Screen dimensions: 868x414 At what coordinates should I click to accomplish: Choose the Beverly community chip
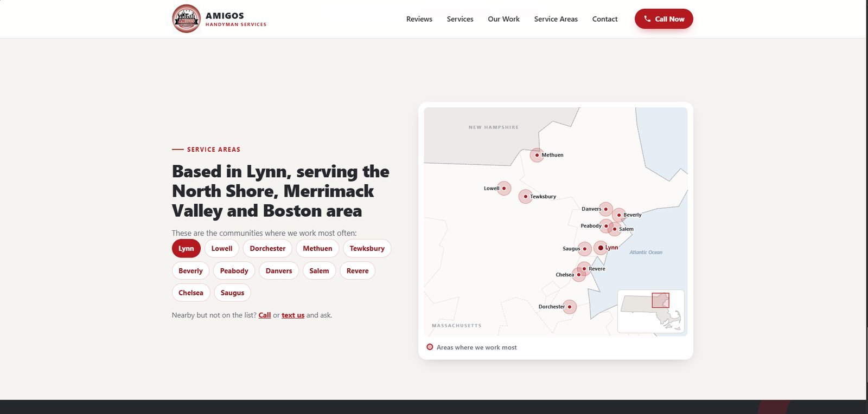[190, 271]
